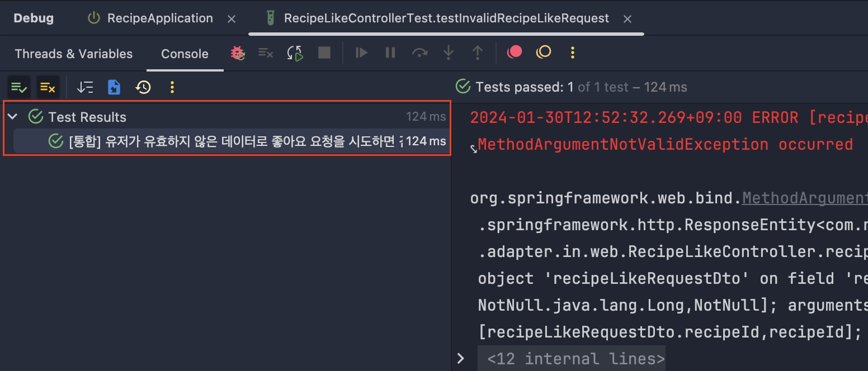This screenshot has height=371, width=868.
Task: Expand the 12 internal lines in stacktrace
Action: coord(461,358)
